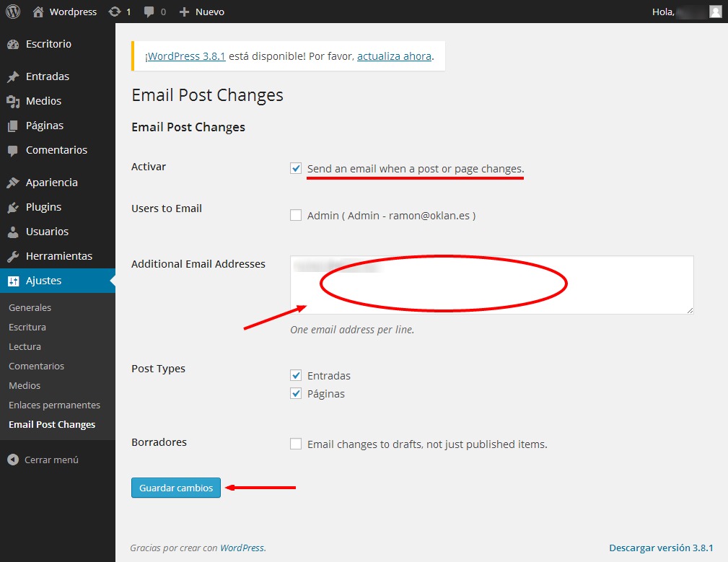The height and width of the screenshot is (562, 728).
Task: Open Lectura settings submenu
Action: (x=25, y=347)
